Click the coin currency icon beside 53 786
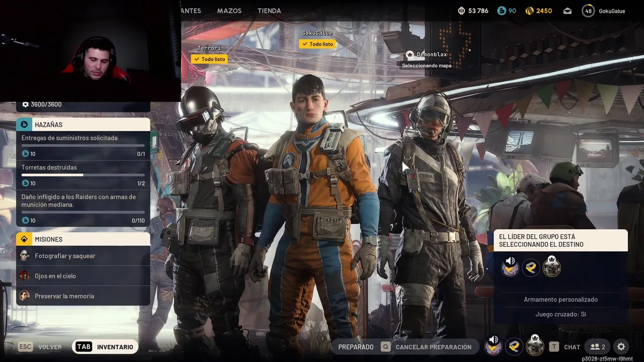Screen dimensions: 644x362 (x=461, y=11)
